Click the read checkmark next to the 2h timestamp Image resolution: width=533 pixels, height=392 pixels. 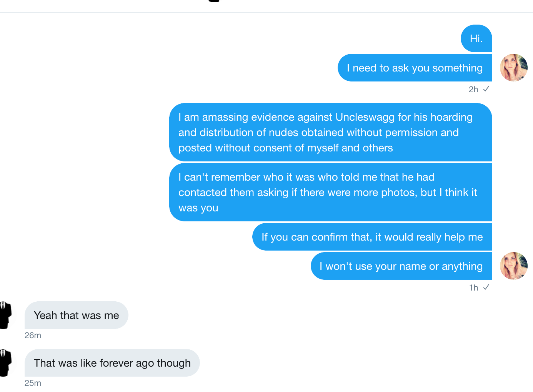486,89
